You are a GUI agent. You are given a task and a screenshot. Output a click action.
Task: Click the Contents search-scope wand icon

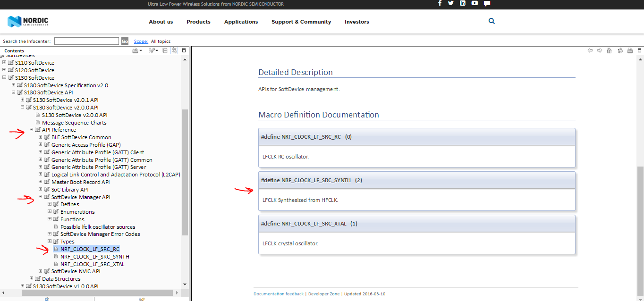(153, 50)
